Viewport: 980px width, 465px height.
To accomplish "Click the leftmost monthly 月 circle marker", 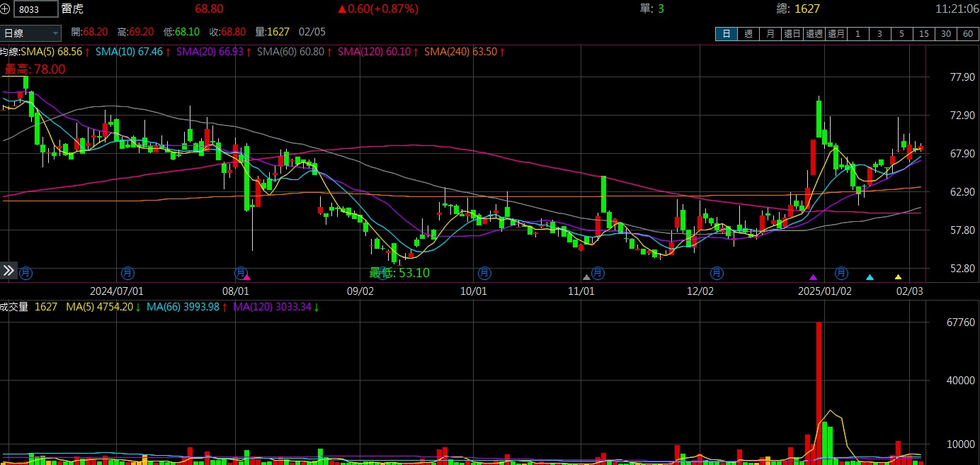I will [x=26, y=271].
